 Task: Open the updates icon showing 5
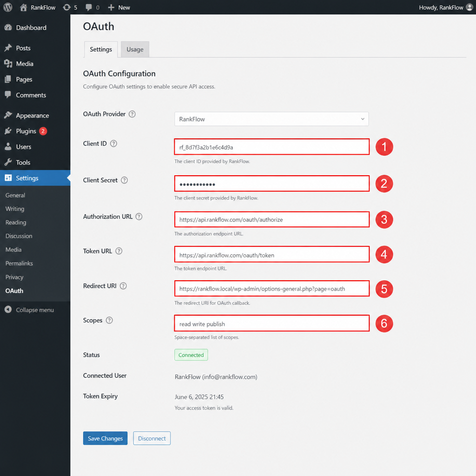click(66, 7)
